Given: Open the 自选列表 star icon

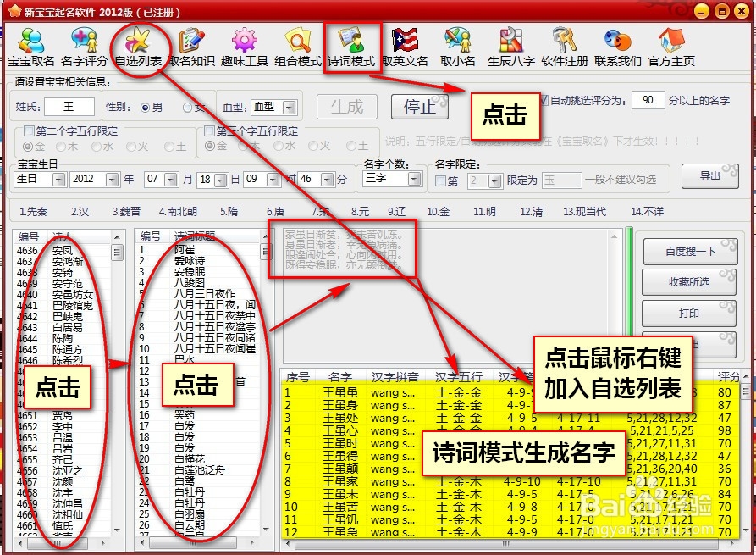Looking at the screenshot, I should 138,47.
